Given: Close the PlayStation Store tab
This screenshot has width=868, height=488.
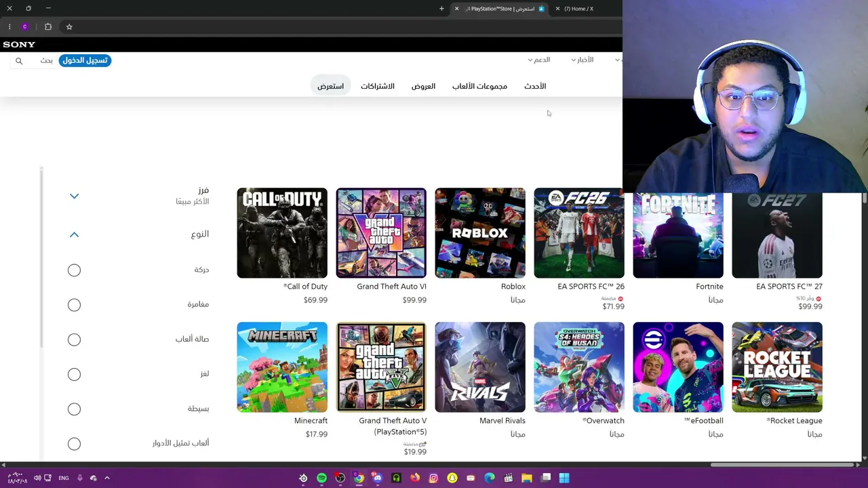Looking at the screenshot, I should click(456, 8).
